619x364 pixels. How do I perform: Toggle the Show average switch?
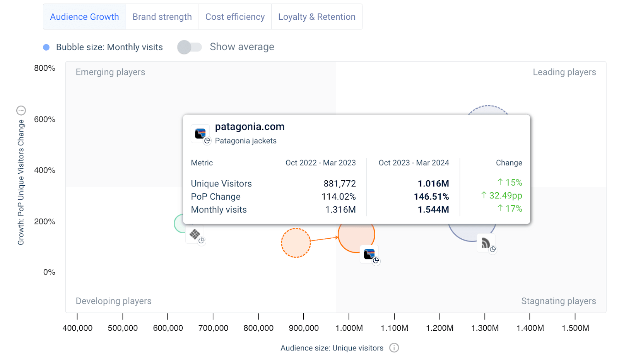[190, 47]
